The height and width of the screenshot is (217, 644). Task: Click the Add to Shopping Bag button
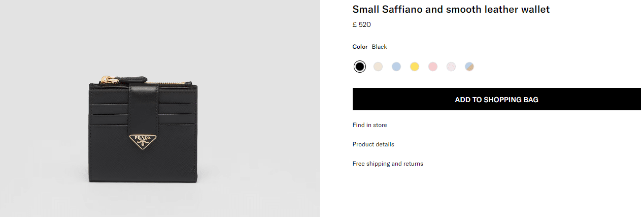pyautogui.click(x=496, y=100)
